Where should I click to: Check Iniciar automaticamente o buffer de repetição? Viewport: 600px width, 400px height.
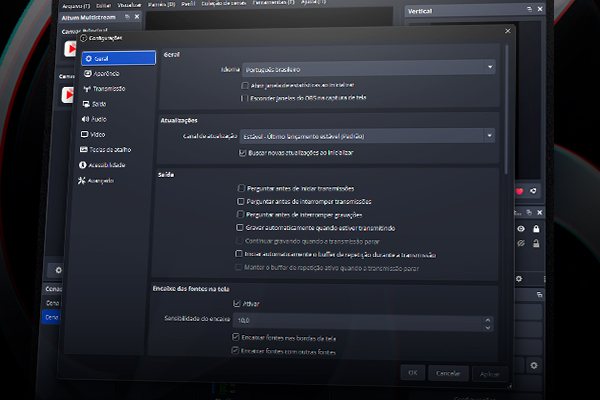coord(239,254)
